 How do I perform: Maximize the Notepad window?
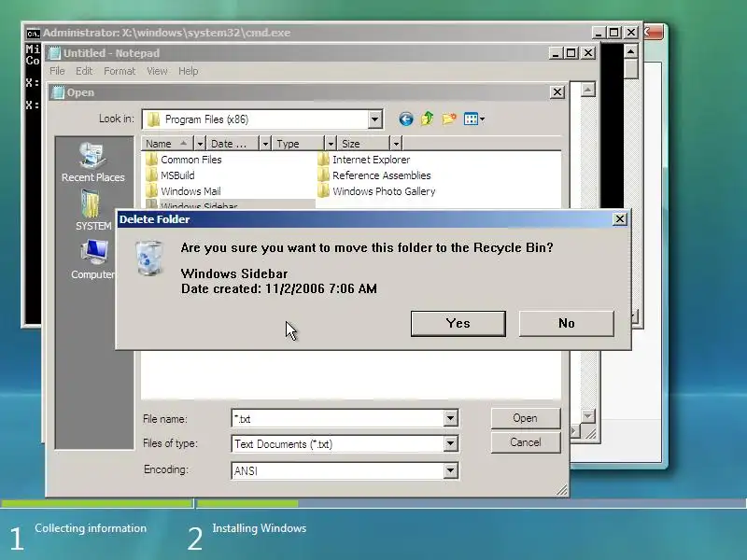tap(571, 53)
